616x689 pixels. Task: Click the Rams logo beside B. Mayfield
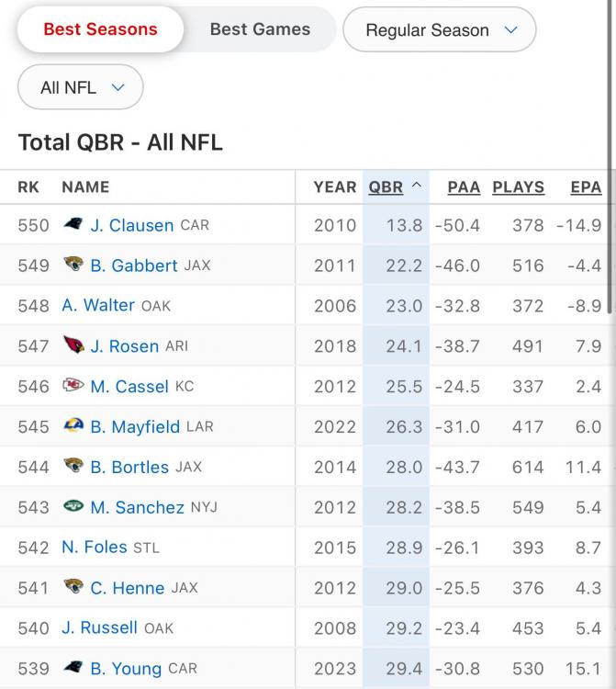tap(73, 427)
